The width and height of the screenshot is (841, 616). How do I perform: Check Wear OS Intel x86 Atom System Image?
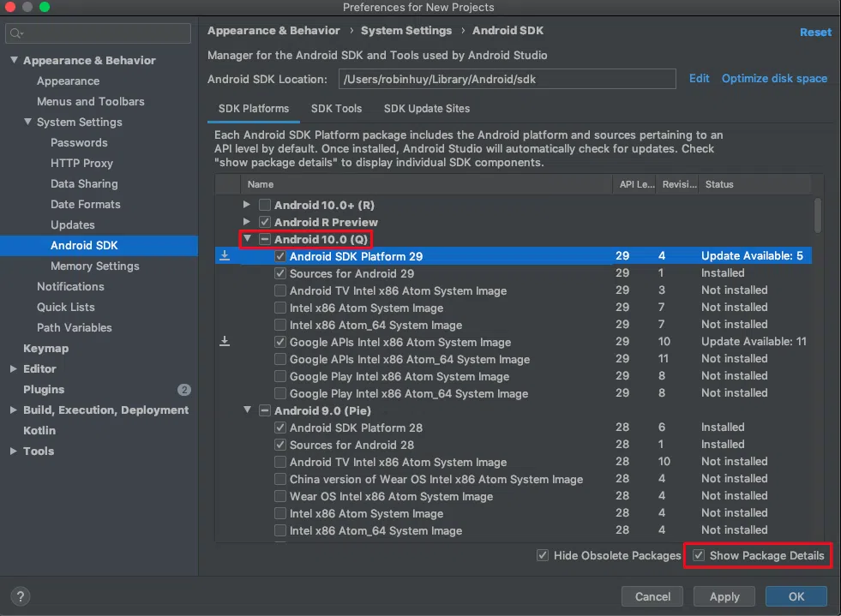(x=280, y=496)
